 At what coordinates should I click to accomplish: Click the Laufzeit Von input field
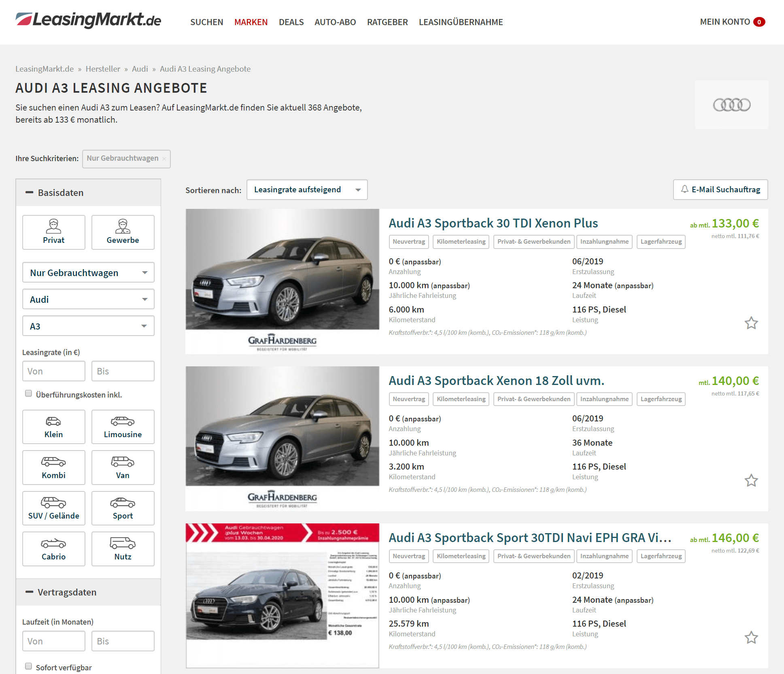coord(54,641)
